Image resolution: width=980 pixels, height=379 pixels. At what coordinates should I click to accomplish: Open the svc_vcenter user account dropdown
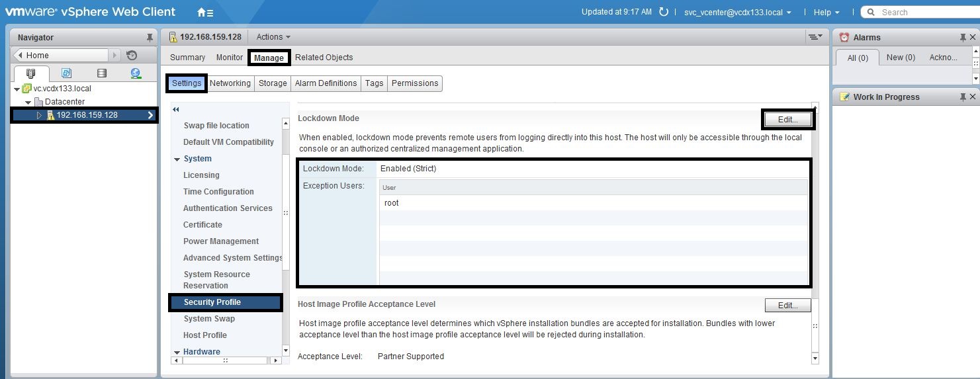(x=737, y=13)
